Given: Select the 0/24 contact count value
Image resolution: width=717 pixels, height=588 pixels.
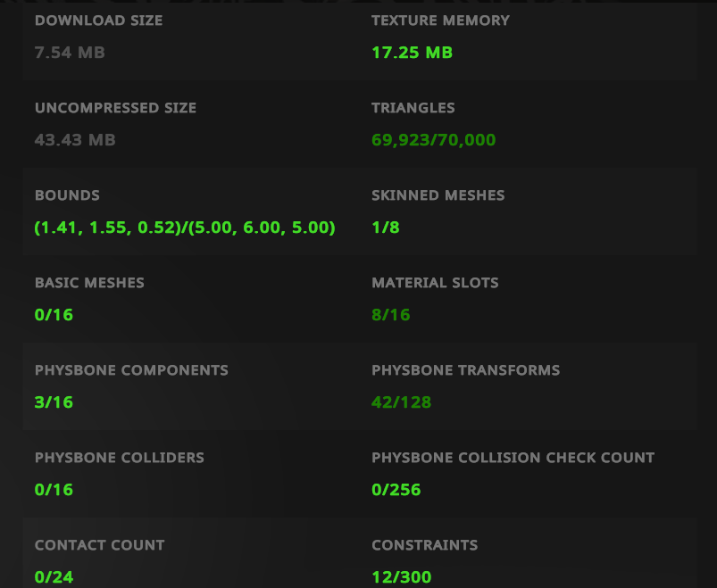Looking at the screenshot, I should pos(54,577).
